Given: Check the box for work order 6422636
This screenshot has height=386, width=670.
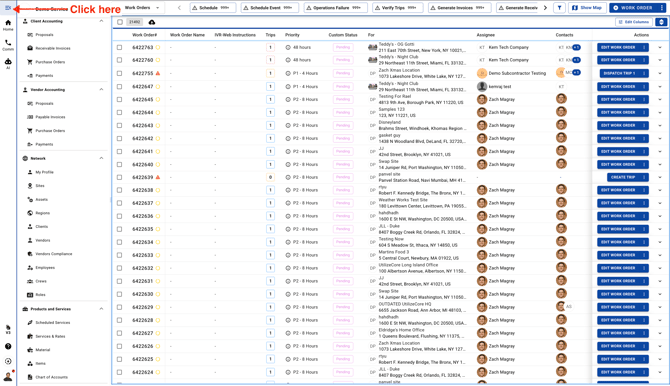Looking at the screenshot, I should click(120, 216).
